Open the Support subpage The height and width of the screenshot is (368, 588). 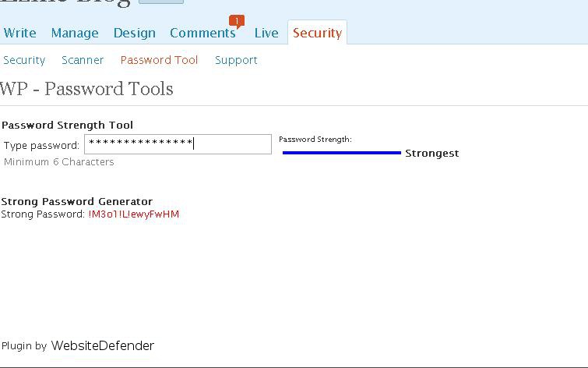pos(236,60)
